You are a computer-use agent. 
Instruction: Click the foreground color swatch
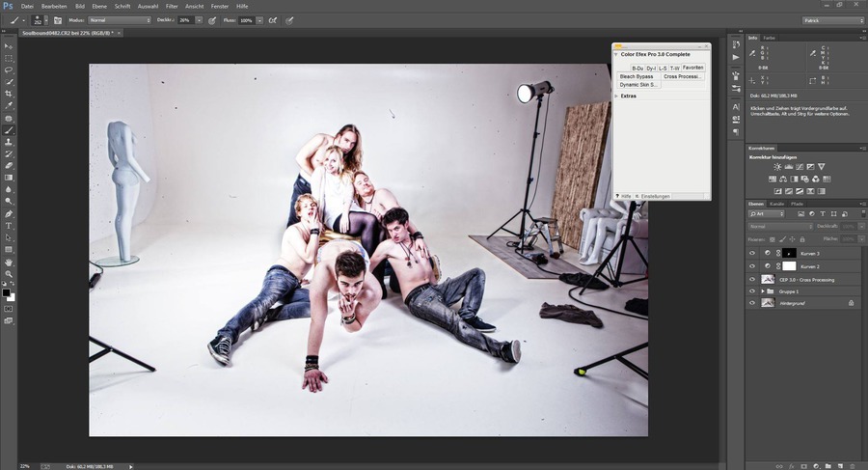tap(7, 291)
